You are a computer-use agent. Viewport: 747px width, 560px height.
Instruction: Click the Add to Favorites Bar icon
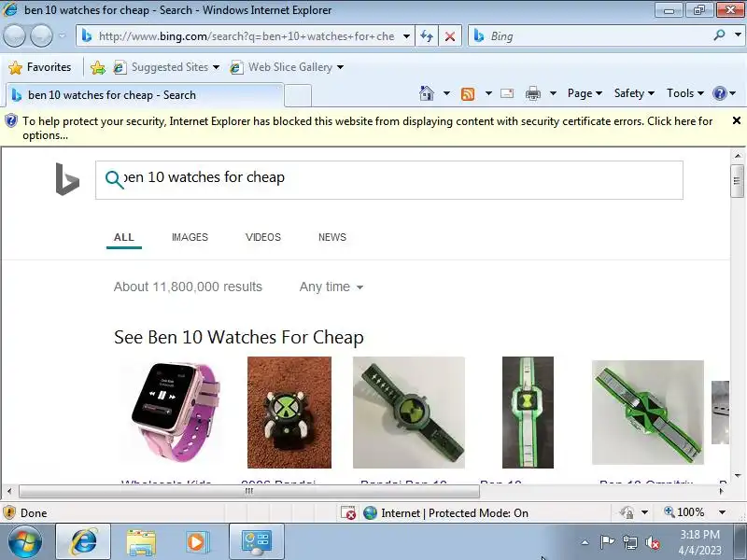pyautogui.click(x=98, y=67)
